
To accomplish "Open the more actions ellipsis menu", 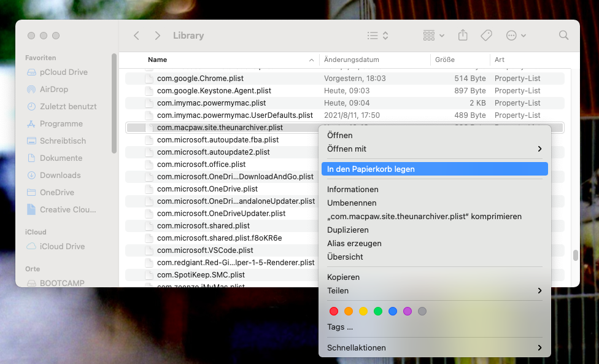I will point(516,36).
